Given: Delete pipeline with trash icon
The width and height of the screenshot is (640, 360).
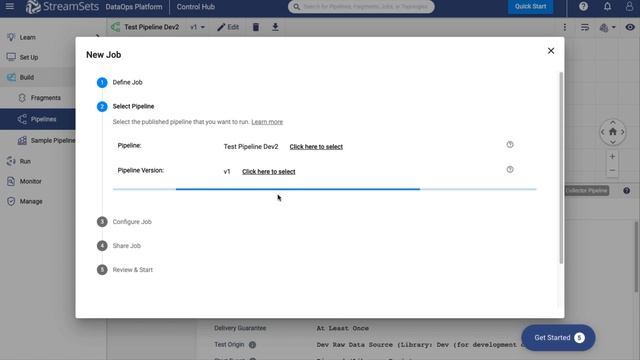Looking at the screenshot, I should pos(256,27).
